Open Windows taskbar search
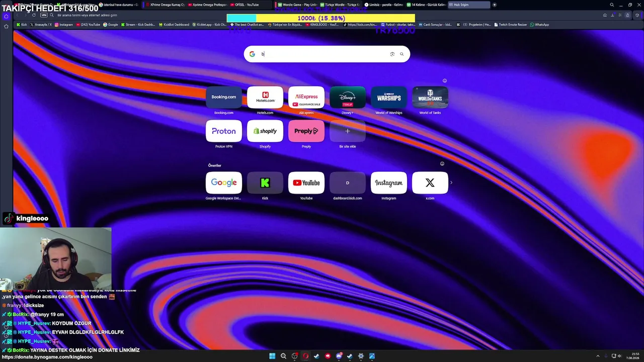The width and height of the screenshot is (644, 362). [x=283, y=356]
